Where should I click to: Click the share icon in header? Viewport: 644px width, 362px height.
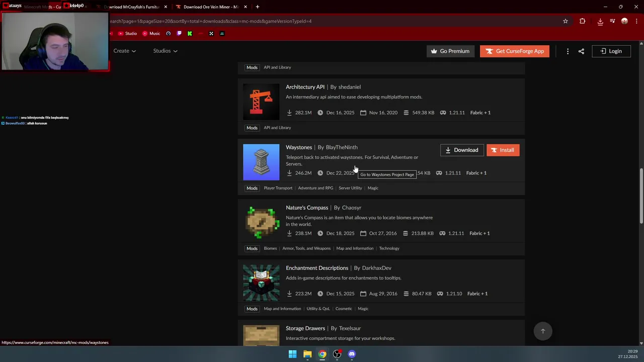pos(581,51)
